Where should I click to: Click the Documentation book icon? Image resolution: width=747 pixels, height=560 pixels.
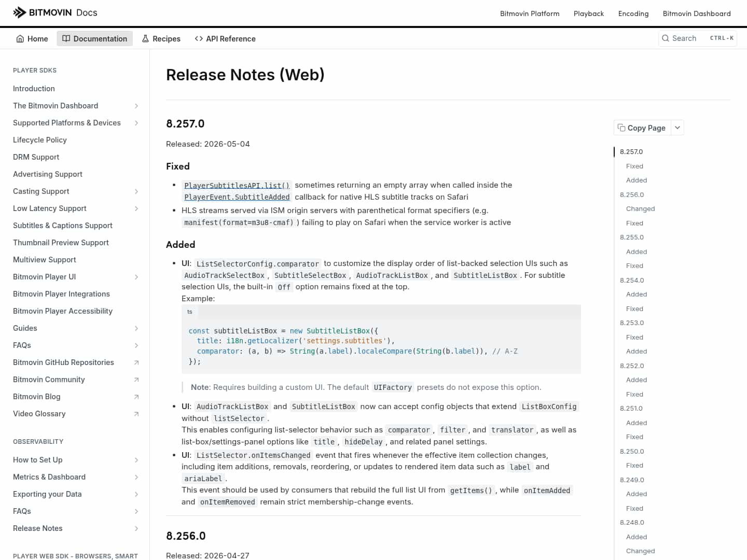[66, 38]
